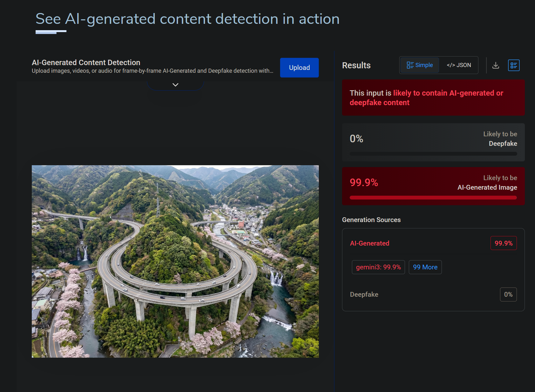Switch results to JSON view

point(459,65)
